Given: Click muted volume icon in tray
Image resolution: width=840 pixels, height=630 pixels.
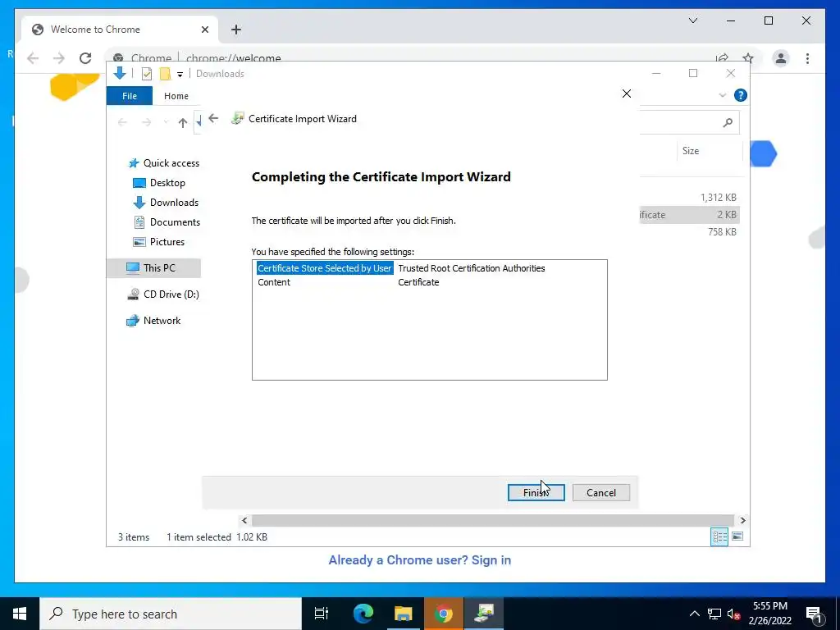Looking at the screenshot, I should (733, 614).
